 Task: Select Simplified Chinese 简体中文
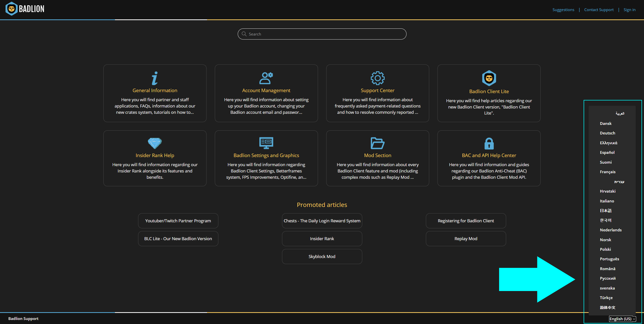click(608, 307)
